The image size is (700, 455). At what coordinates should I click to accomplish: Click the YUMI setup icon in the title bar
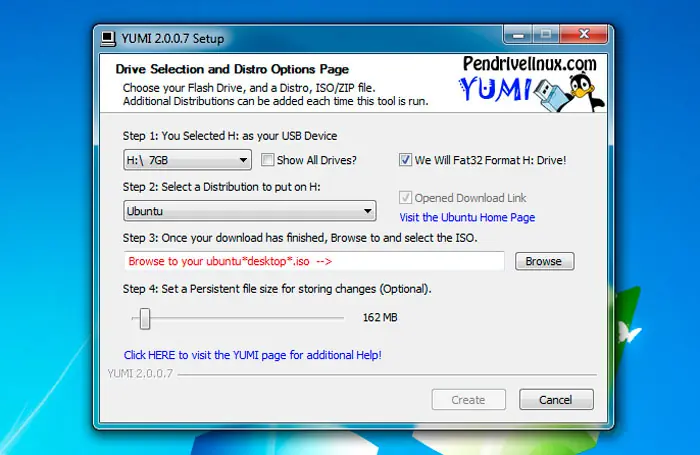coord(108,39)
